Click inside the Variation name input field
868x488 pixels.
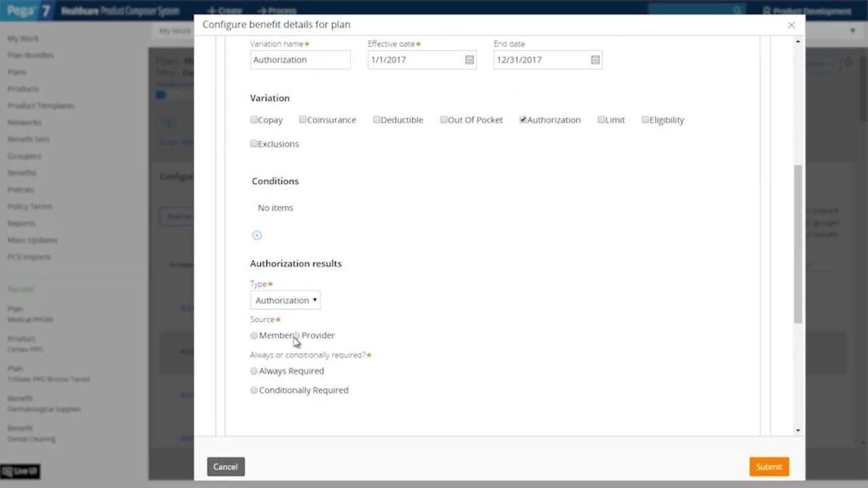click(300, 59)
